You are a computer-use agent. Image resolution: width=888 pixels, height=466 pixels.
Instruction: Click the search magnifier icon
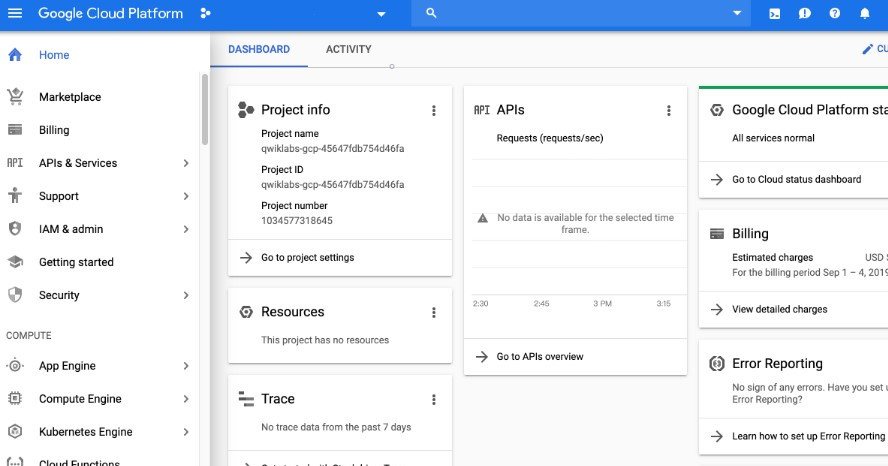pyautogui.click(x=431, y=12)
